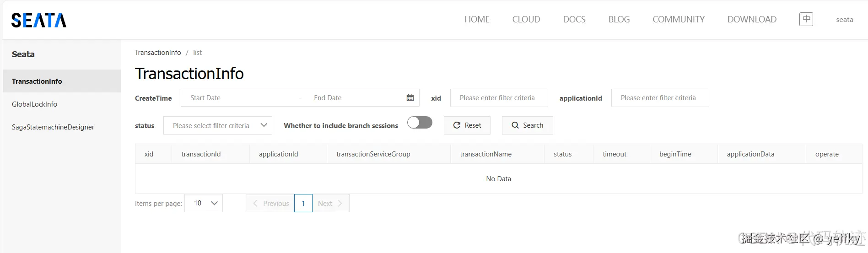Click the xid filter input field
Image resolution: width=868 pixels, height=253 pixels.
pyautogui.click(x=499, y=98)
